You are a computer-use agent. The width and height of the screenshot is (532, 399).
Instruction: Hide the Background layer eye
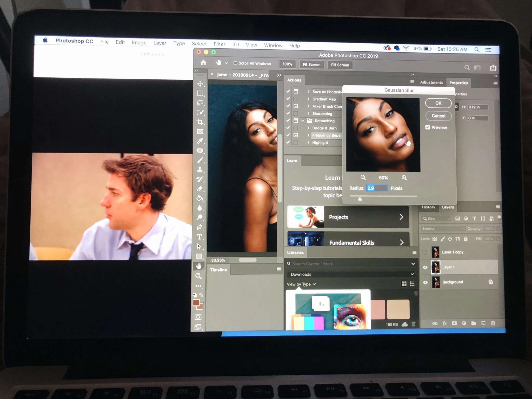(x=425, y=282)
